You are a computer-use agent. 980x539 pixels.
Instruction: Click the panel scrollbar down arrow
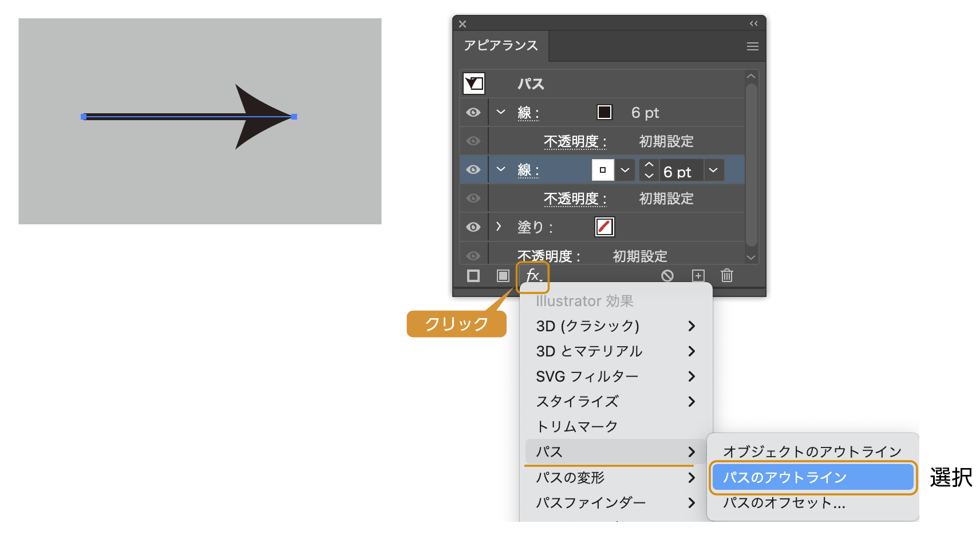[x=752, y=257]
